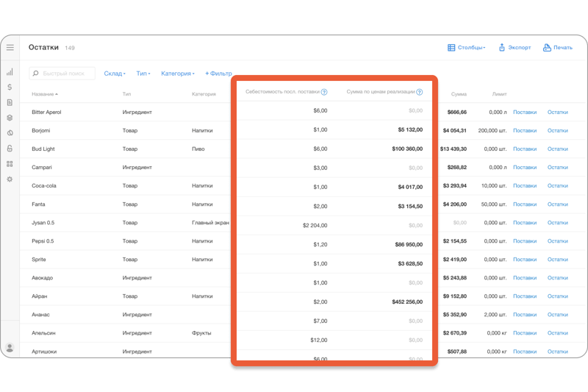Image resolution: width=588 pixels, height=392 pixels.
Task: Open the settings gear sidebar icon
Action: coord(10,179)
